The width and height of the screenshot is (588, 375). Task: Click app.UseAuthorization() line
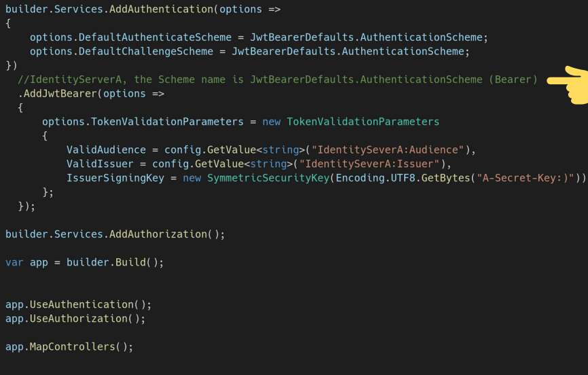tap(75, 319)
